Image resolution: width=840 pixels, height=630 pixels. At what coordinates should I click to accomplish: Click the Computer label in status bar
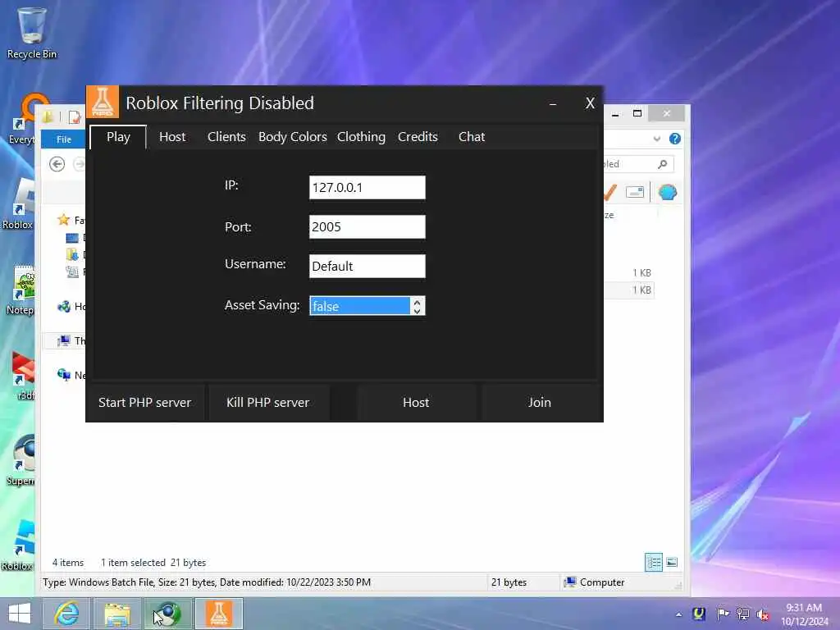(601, 582)
